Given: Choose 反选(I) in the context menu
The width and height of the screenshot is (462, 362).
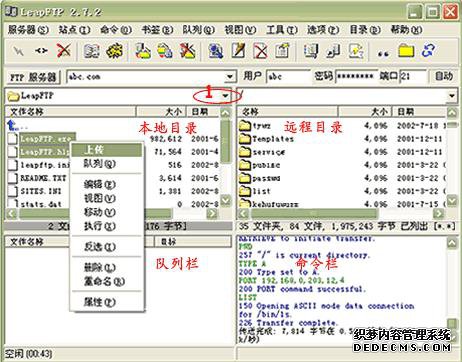Looking at the screenshot, I should click(x=107, y=247).
